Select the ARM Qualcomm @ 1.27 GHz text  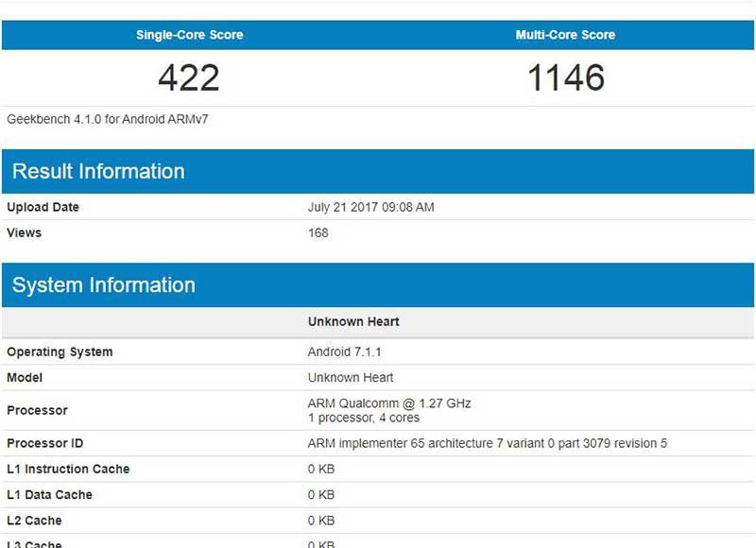389,403
